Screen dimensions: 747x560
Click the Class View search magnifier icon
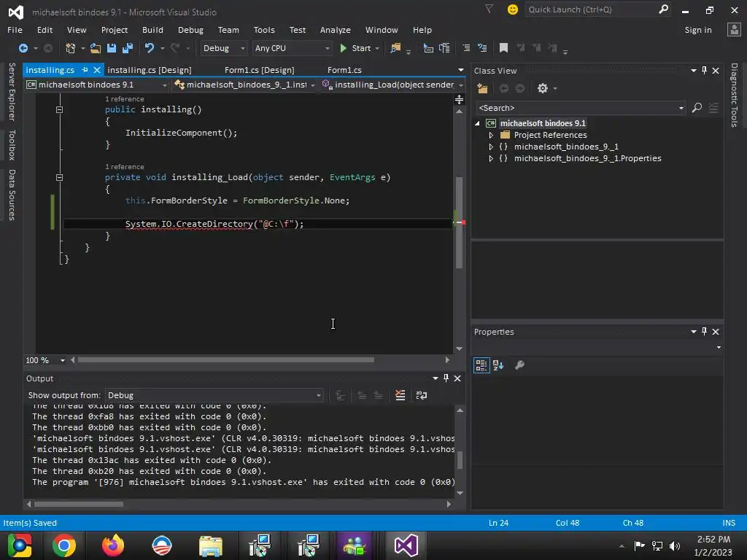click(697, 108)
